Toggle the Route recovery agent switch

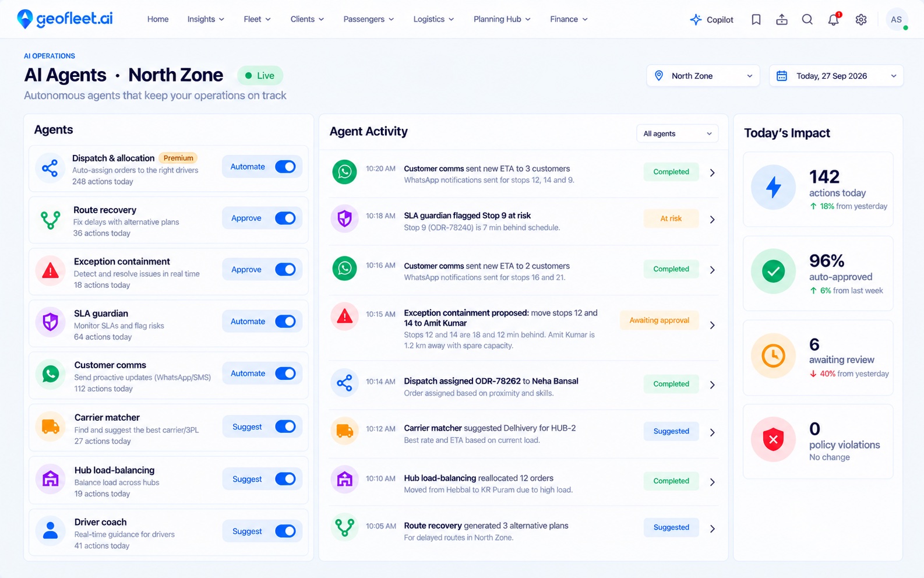[x=285, y=218]
